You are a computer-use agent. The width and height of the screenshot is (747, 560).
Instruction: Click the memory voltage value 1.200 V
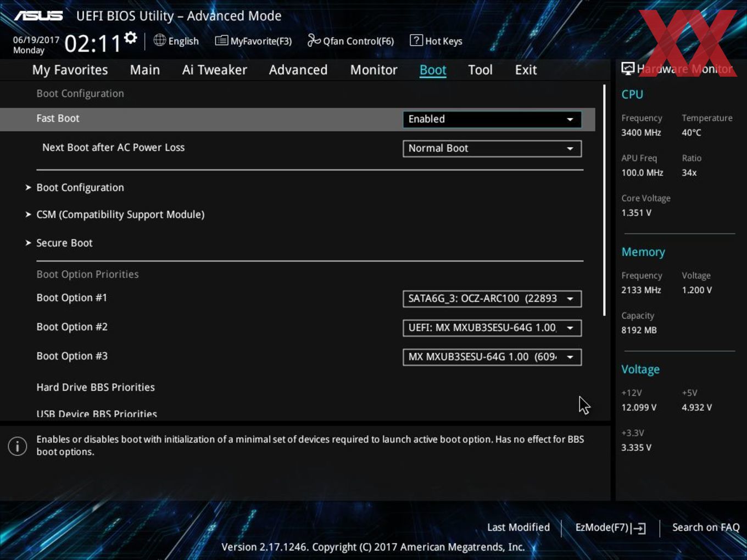point(696,290)
